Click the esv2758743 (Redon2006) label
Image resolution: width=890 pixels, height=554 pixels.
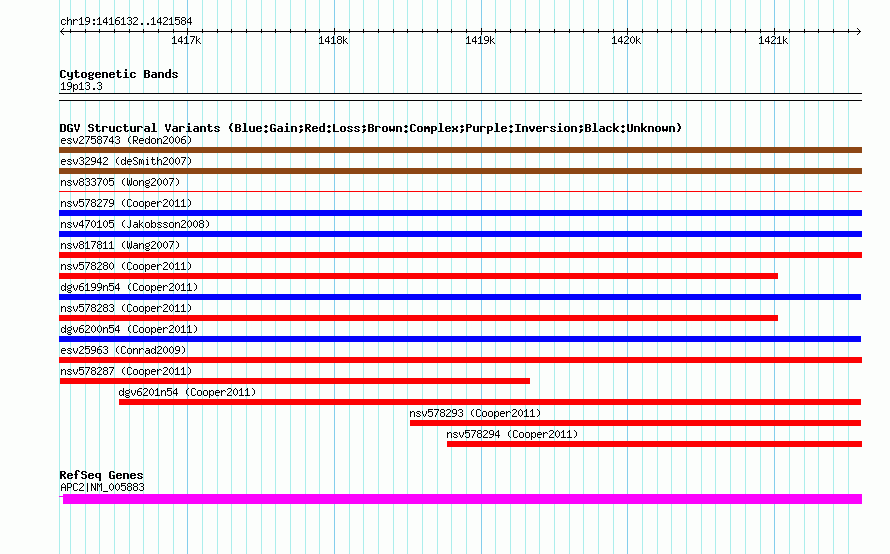(x=126, y=140)
